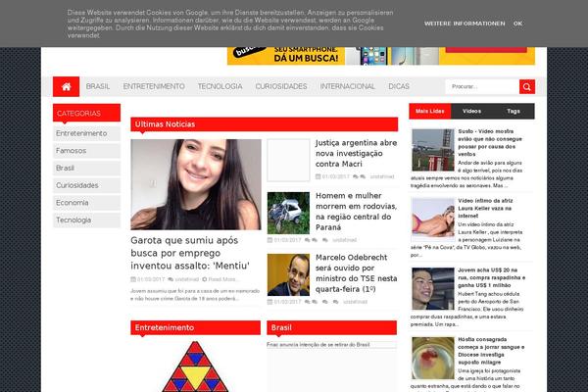Click the calendar icon under Odebrecht article
Viewport: 588px width, 392px height.
[x=269, y=302]
